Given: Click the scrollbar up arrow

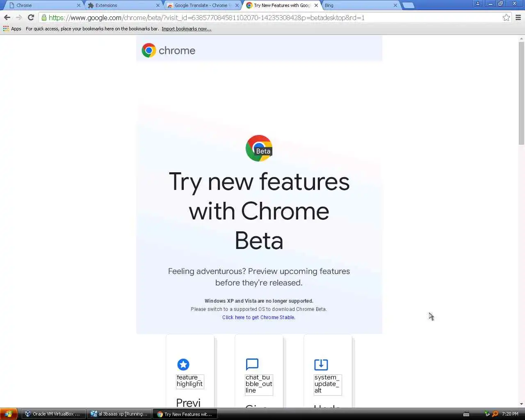Looking at the screenshot, I should pyautogui.click(x=521, y=38).
